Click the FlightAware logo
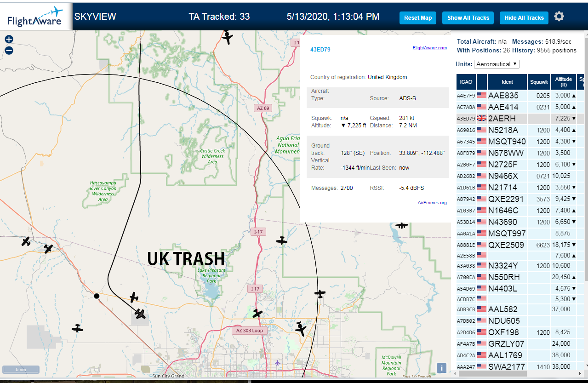The height and width of the screenshot is (383, 588). pos(36,17)
